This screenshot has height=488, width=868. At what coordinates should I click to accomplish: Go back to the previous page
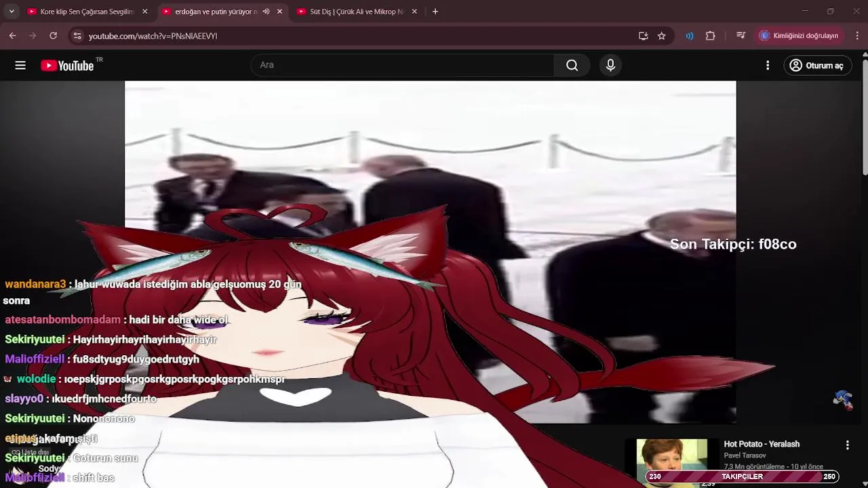[12, 36]
